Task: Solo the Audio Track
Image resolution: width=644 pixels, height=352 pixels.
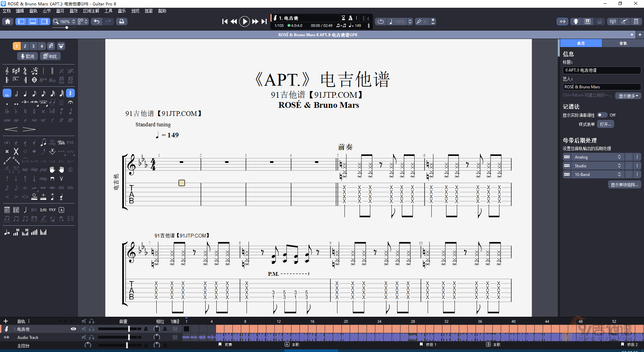Action: click(92, 337)
